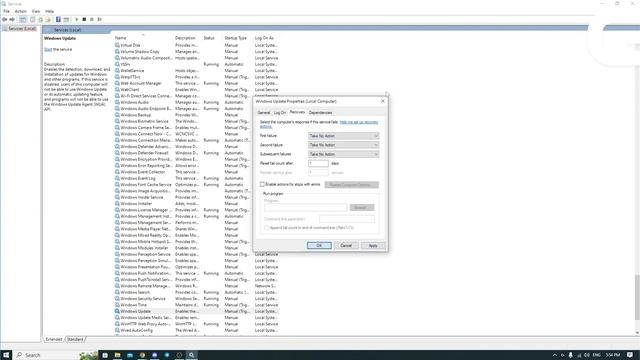The height and width of the screenshot is (360, 640).
Task: Click the Start the service link
Action: click(x=48, y=49)
